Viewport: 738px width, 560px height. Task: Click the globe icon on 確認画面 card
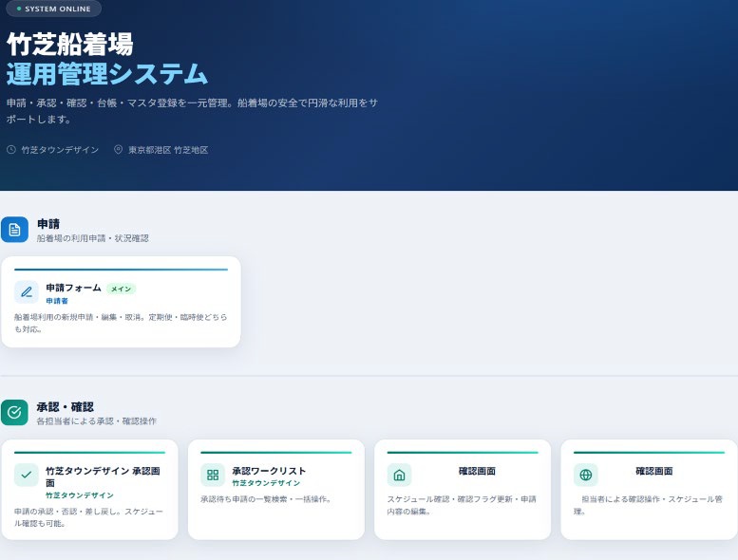point(585,475)
